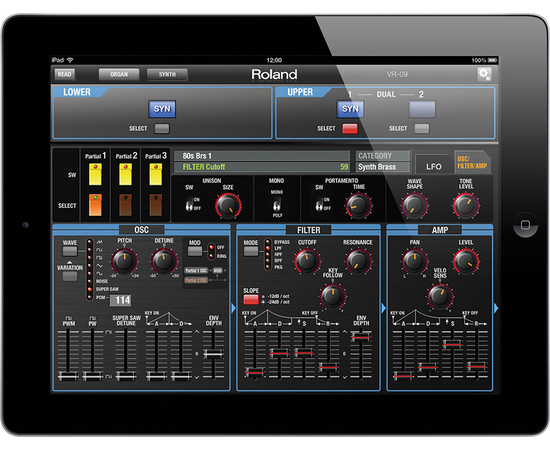
Task: Move the OSC ENV DEPTH slider
Action: (214, 354)
